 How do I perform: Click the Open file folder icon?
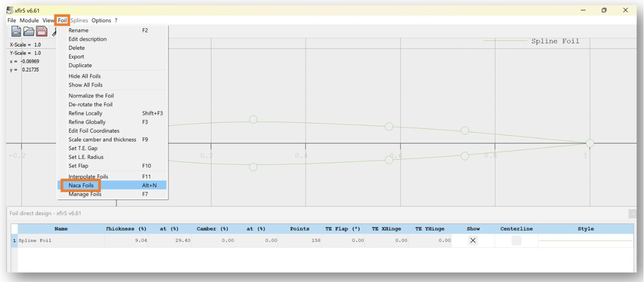pos(30,32)
